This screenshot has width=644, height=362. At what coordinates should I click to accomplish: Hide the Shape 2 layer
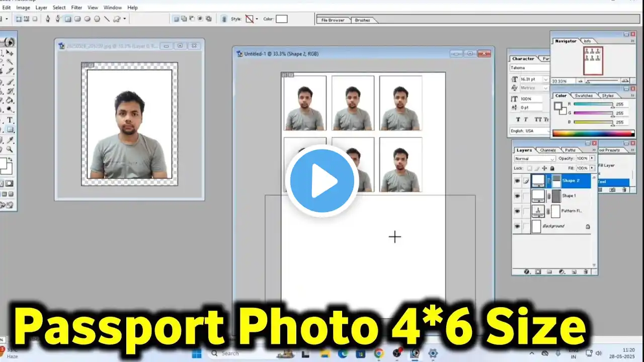click(517, 181)
